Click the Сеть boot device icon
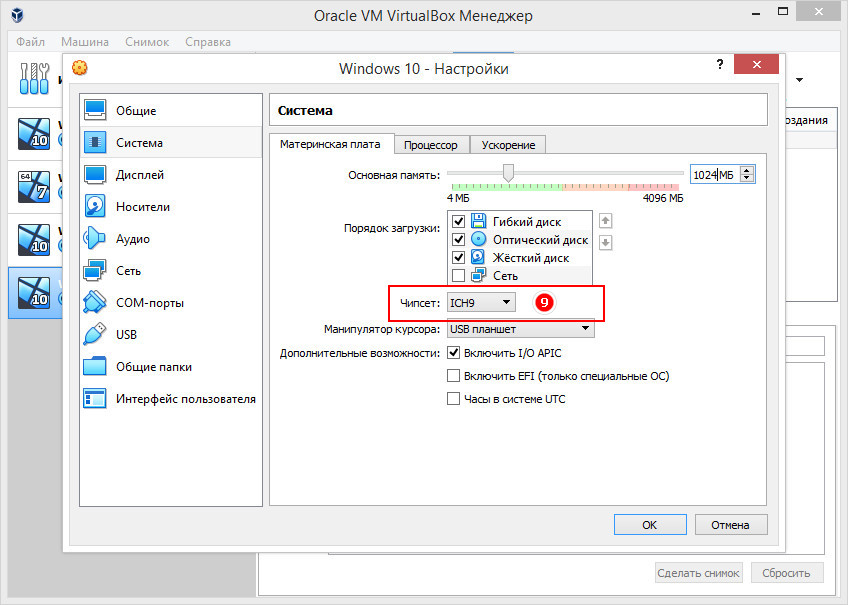Image resolution: width=848 pixels, height=605 pixels. coord(479,275)
